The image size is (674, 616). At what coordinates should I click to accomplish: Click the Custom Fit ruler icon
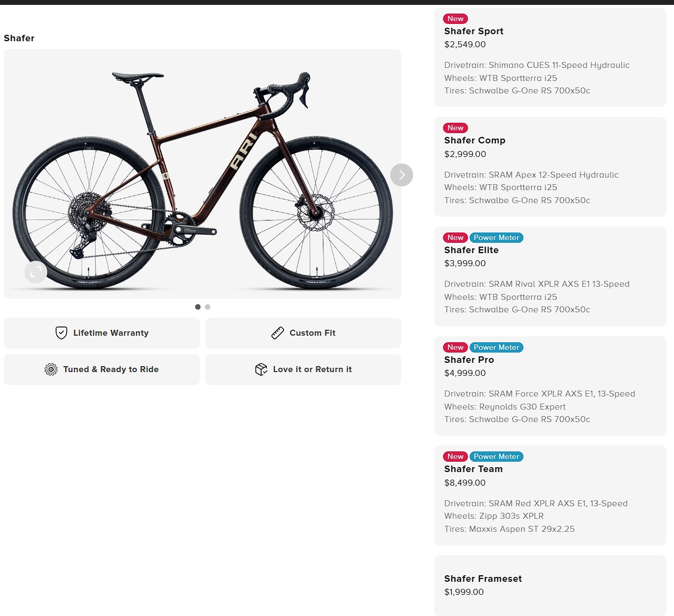[x=278, y=333]
